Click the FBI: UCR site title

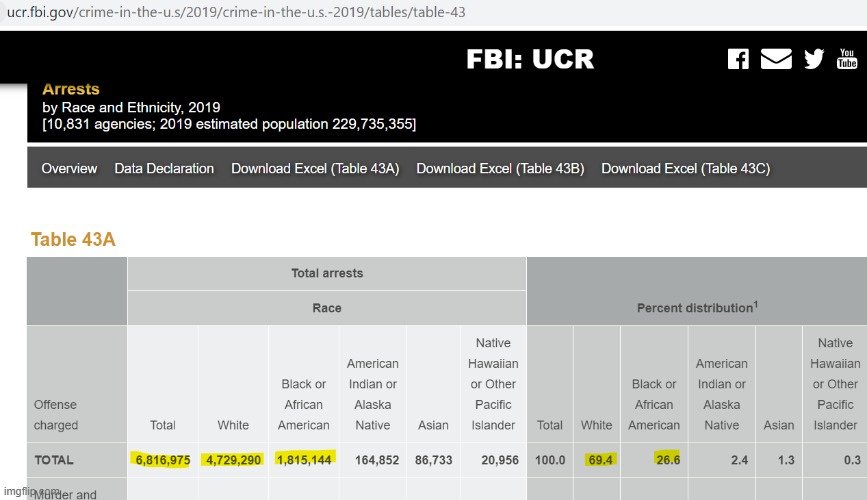coord(530,60)
